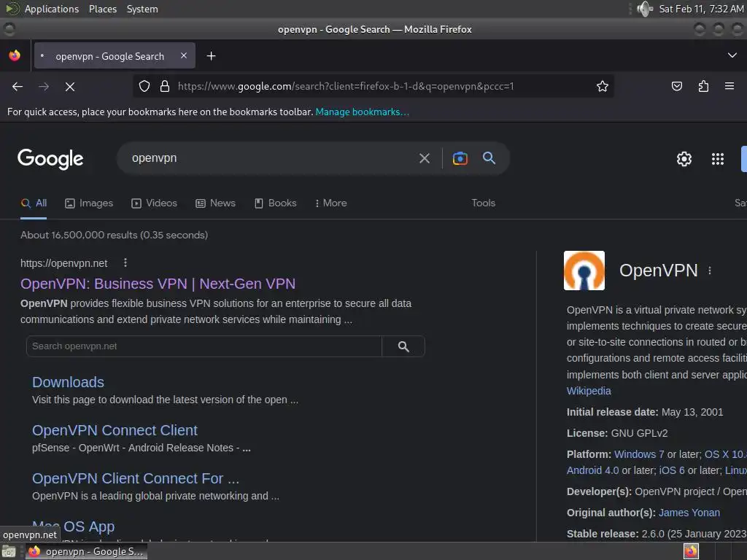Open the Tools search filter
The image size is (747, 560).
click(x=483, y=203)
